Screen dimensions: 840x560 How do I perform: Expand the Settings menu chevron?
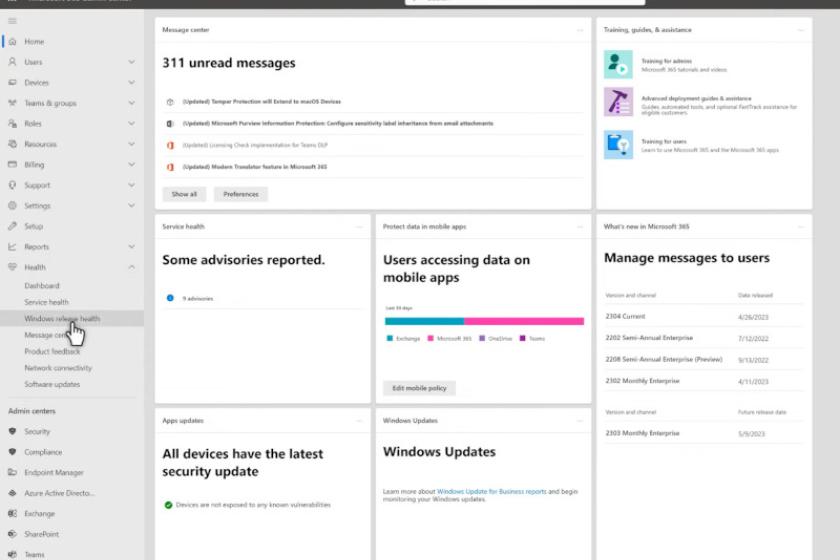[x=131, y=205]
